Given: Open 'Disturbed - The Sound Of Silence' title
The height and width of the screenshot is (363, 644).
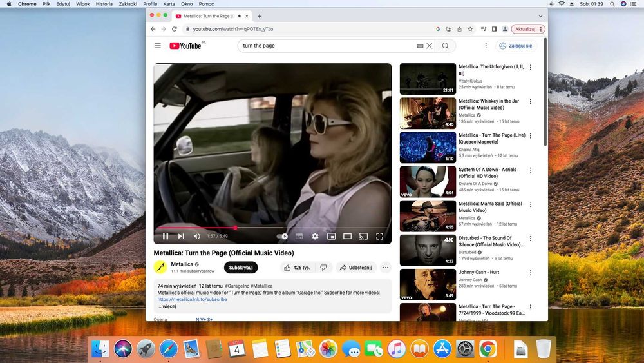Looking at the screenshot, I should click(491, 241).
